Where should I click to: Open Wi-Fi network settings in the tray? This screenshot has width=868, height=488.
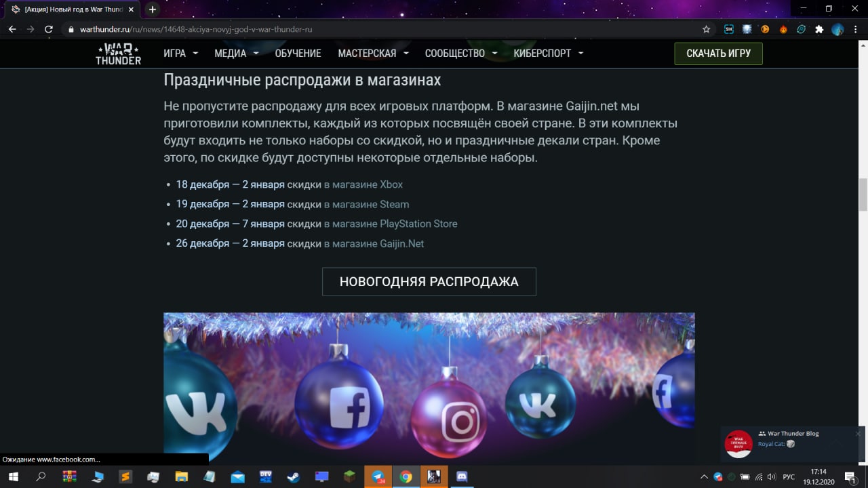click(x=758, y=477)
